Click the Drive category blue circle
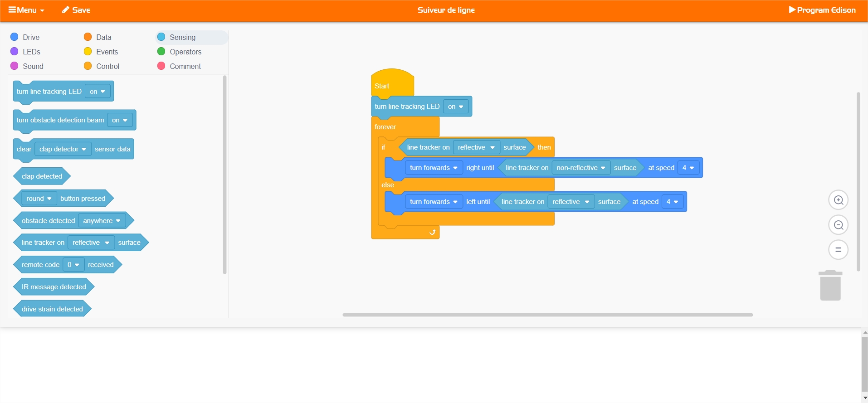 (15, 37)
